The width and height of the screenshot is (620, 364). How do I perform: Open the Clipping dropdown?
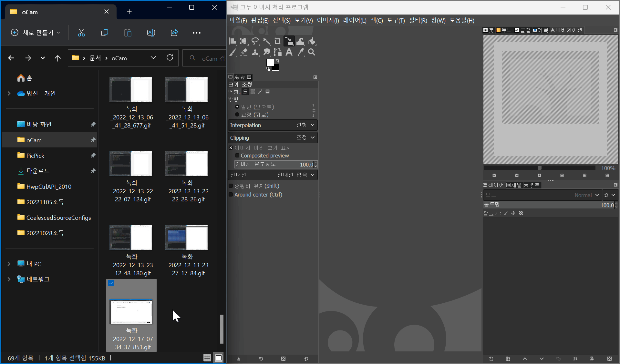[273, 138]
